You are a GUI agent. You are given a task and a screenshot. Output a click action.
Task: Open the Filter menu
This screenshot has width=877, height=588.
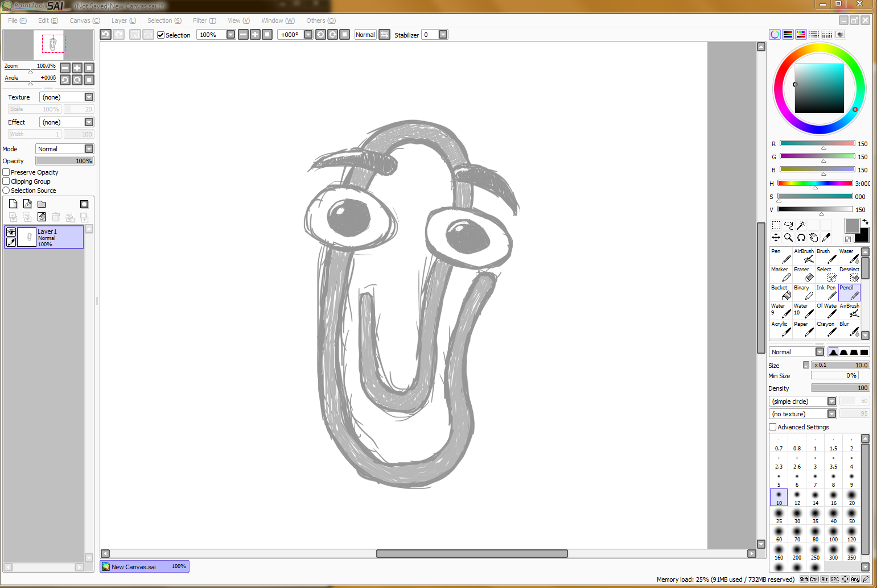pyautogui.click(x=204, y=20)
